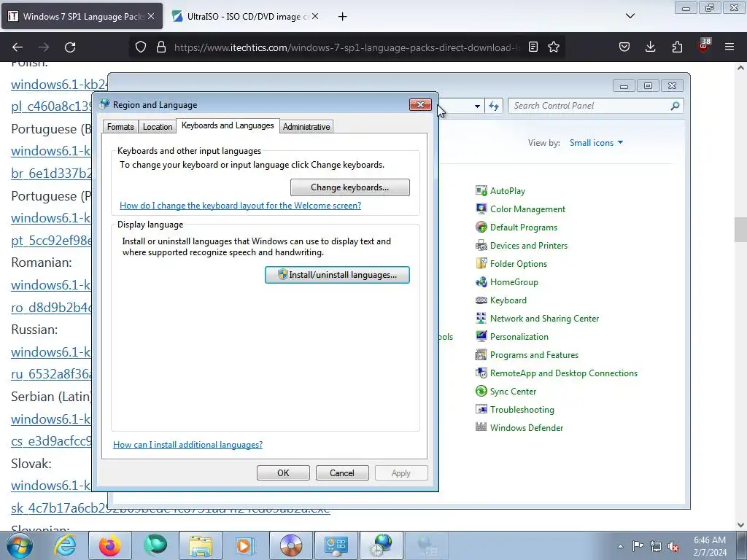Screen dimensions: 747x560
Task: Open How can I install additional languages link
Action: coord(187,445)
